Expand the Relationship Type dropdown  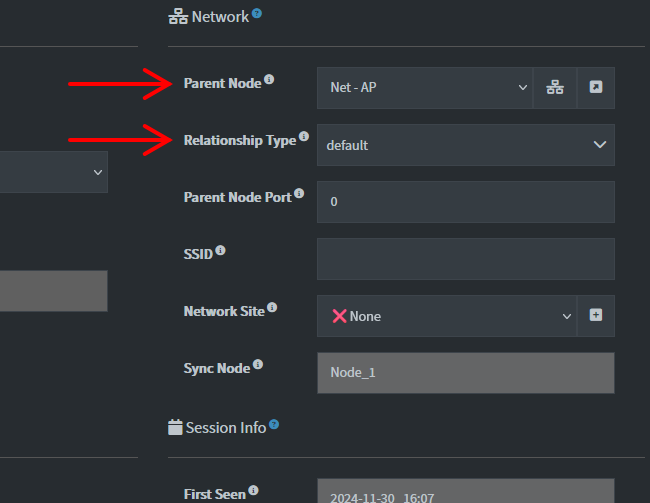(465, 145)
